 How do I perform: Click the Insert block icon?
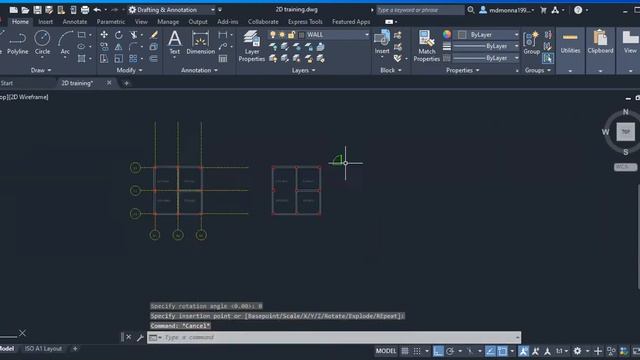pos(382,42)
